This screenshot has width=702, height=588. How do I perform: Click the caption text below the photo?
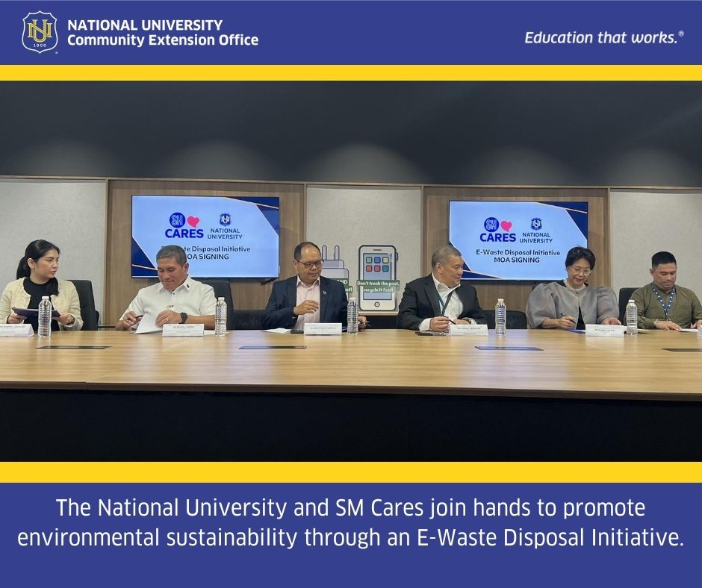coord(351,523)
